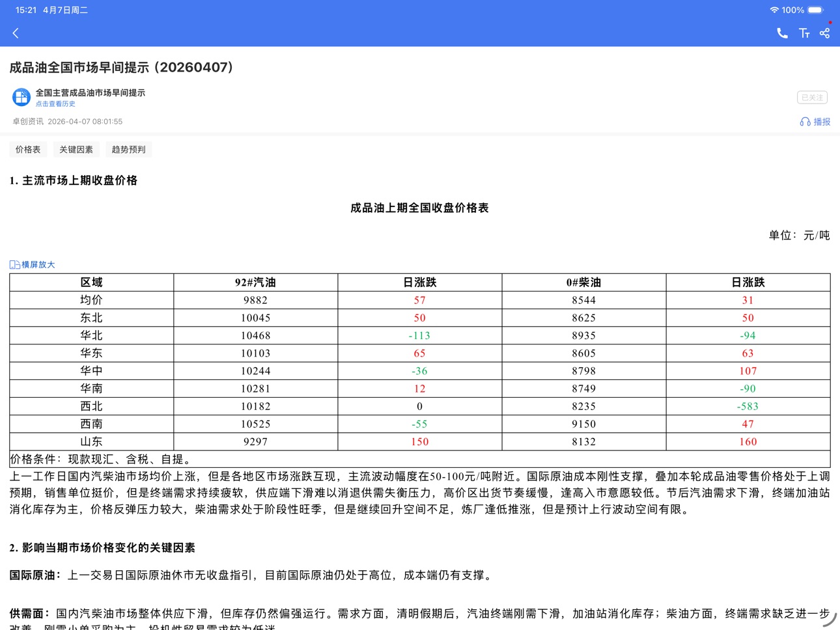Select the 价格条件 note row

pyautogui.click(x=420, y=459)
